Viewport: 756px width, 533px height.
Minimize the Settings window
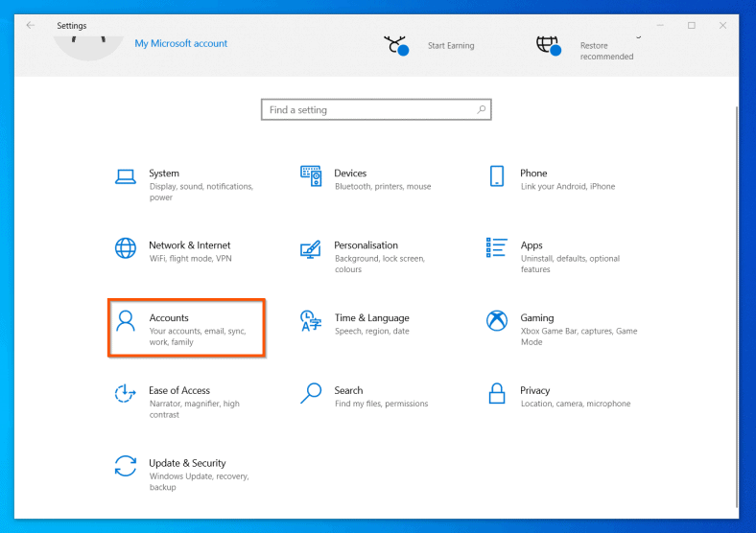tap(660, 25)
